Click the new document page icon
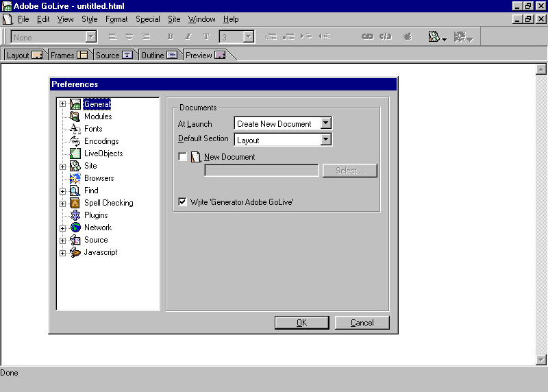 tap(196, 157)
